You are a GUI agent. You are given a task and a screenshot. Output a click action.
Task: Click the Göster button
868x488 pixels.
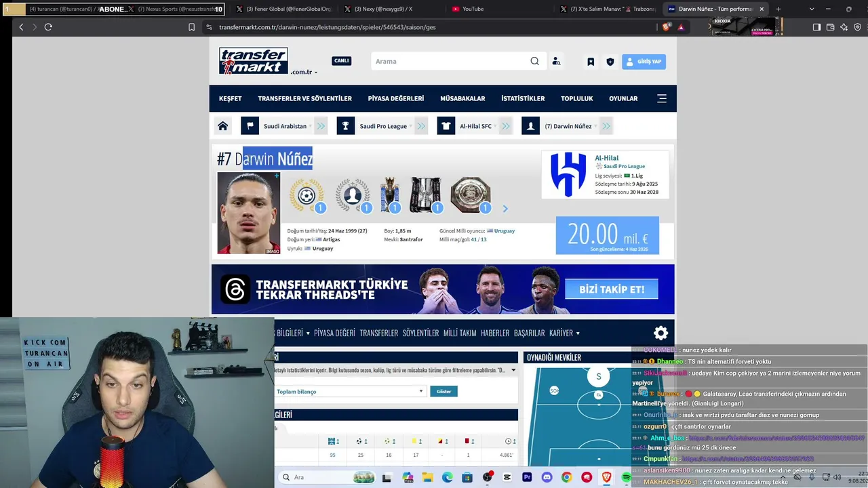click(443, 391)
